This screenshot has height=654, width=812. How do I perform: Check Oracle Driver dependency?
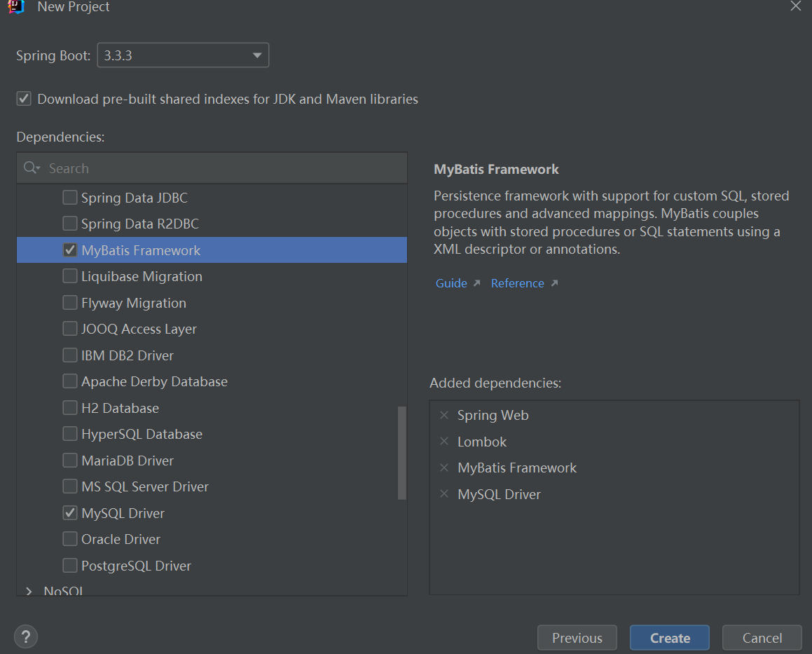(70, 539)
